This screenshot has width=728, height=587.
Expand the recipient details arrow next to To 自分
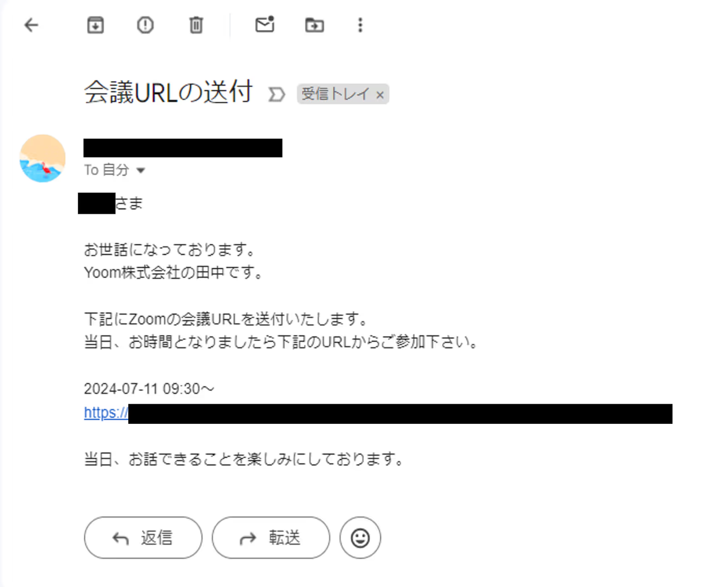click(x=141, y=171)
